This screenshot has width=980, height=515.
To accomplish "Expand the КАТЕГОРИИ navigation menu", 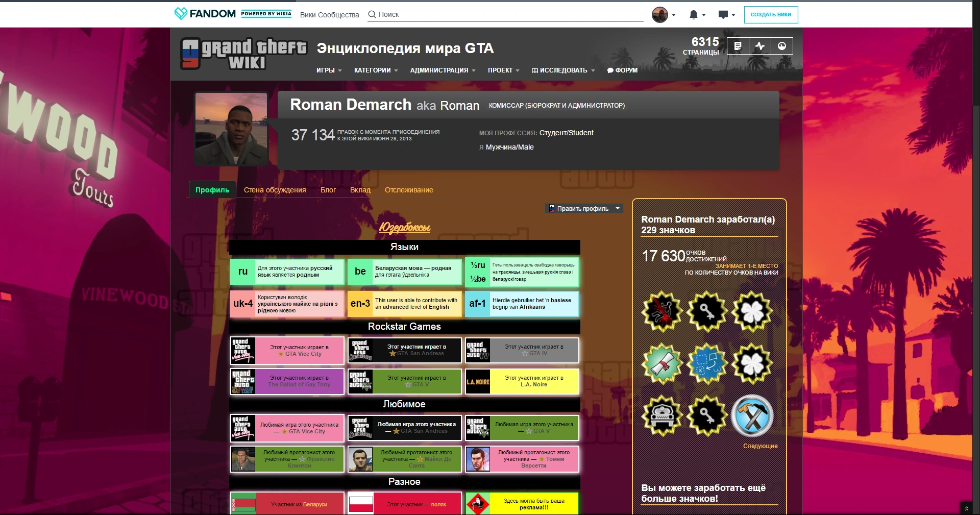I will (x=376, y=70).
